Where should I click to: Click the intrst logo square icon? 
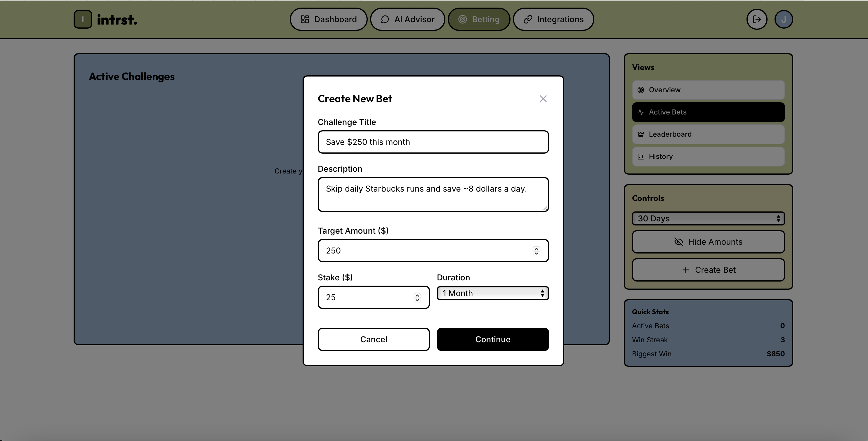pyautogui.click(x=83, y=20)
